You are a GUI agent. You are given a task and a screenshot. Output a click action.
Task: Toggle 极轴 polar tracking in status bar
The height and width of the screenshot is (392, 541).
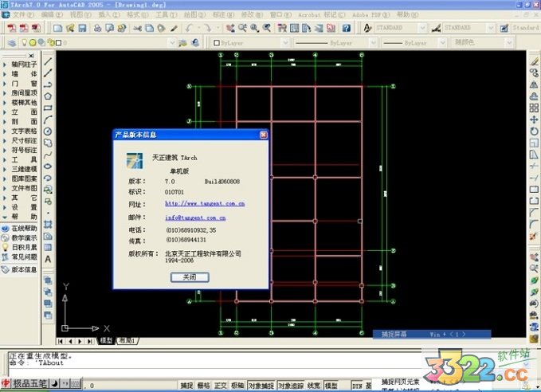coord(237,386)
